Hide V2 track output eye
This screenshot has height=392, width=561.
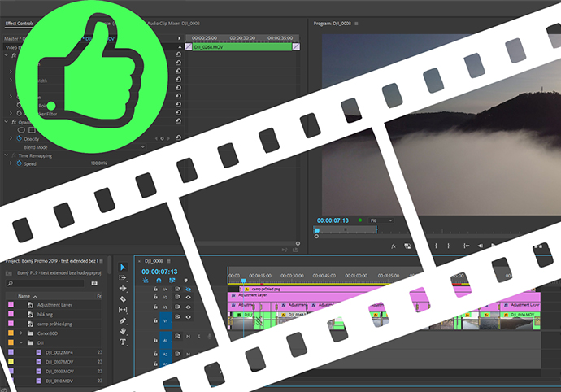[188, 307]
